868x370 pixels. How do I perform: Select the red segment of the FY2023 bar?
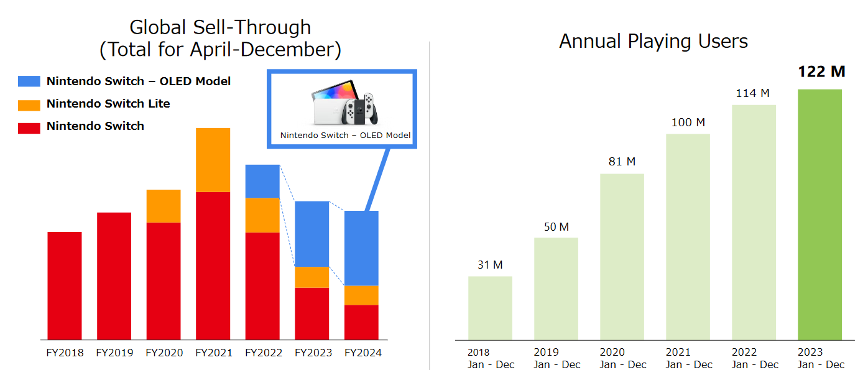point(312,313)
